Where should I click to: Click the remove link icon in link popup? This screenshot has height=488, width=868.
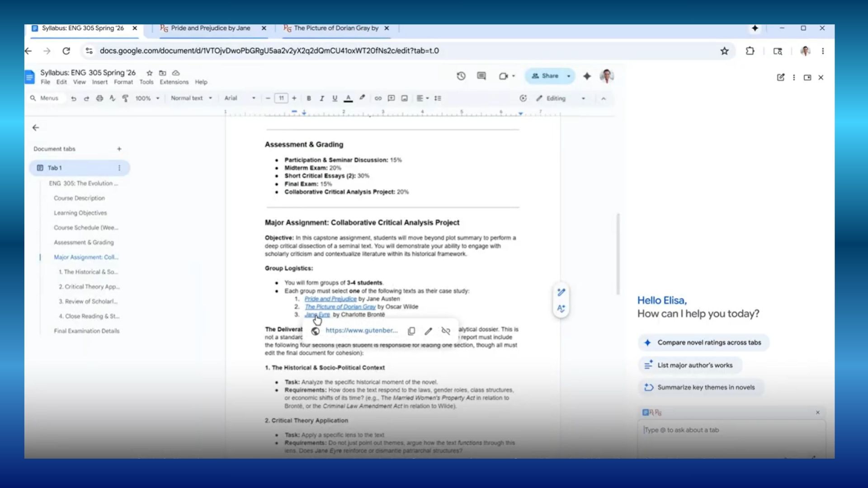pos(446,331)
